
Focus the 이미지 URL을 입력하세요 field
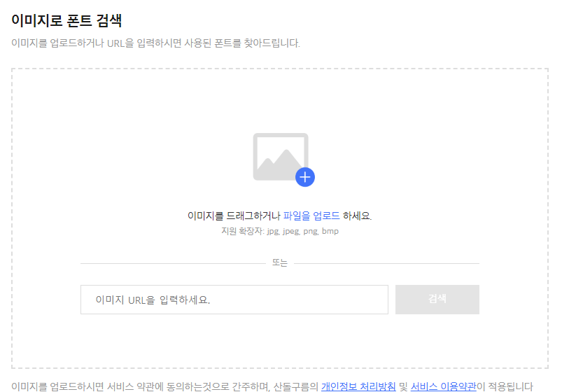point(234,300)
